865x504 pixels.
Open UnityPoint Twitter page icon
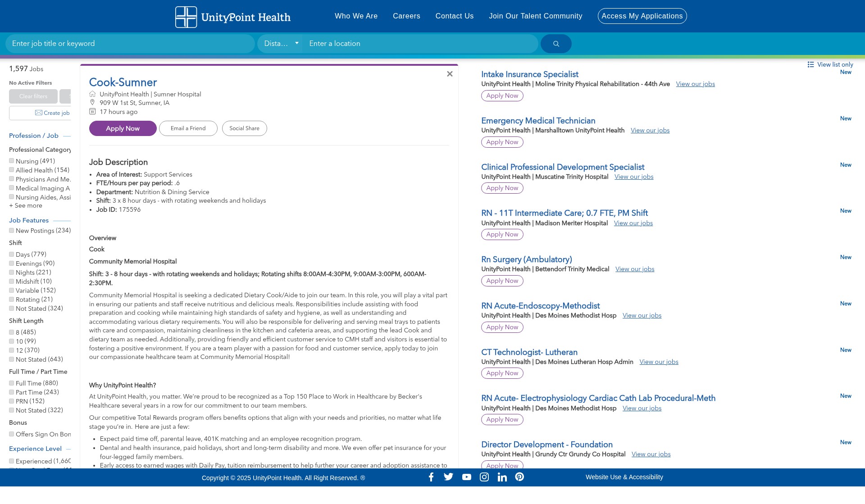tap(448, 477)
